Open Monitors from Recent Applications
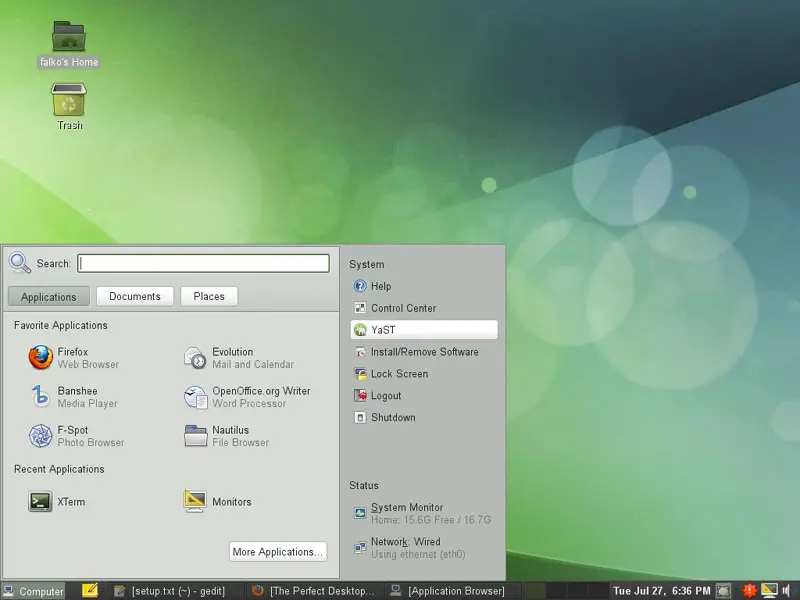 (x=217, y=502)
